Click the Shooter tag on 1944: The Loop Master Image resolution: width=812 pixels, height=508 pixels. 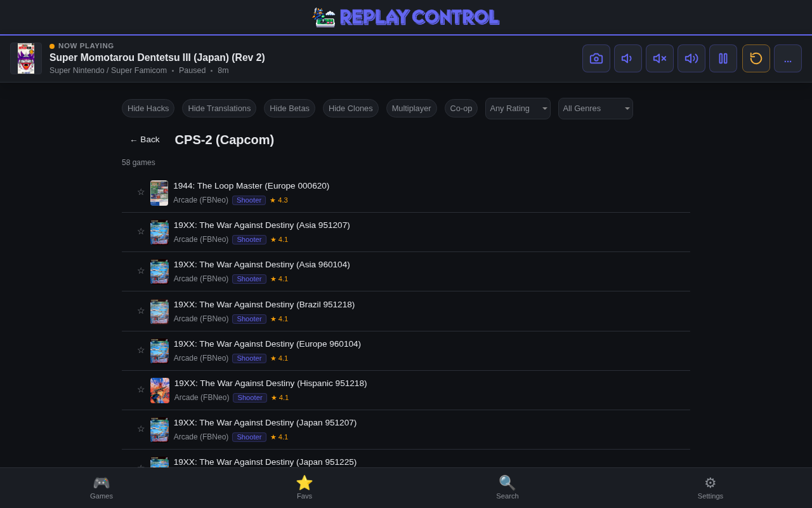click(249, 200)
